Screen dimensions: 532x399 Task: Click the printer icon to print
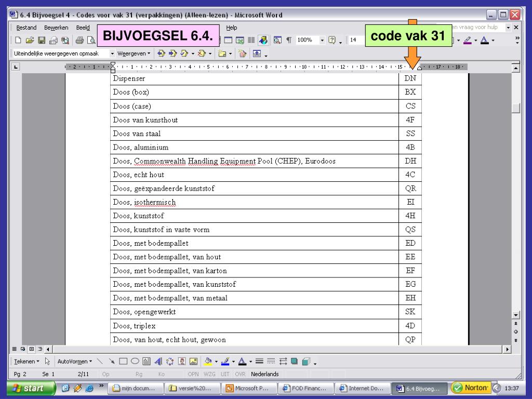pyautogui.click(x=79, y=41)
